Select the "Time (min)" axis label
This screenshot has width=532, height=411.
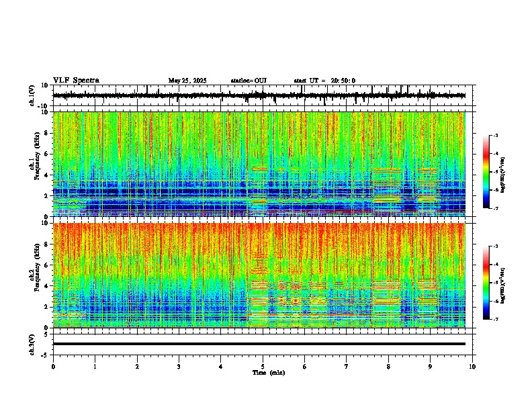tap(269, 373)
